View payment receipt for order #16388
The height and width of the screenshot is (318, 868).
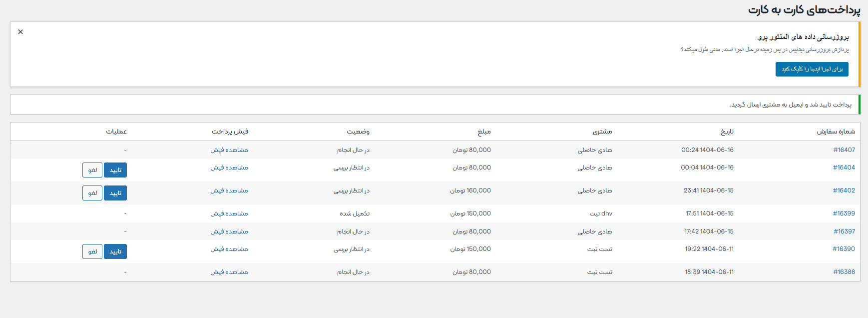click(x=229, y=272)
